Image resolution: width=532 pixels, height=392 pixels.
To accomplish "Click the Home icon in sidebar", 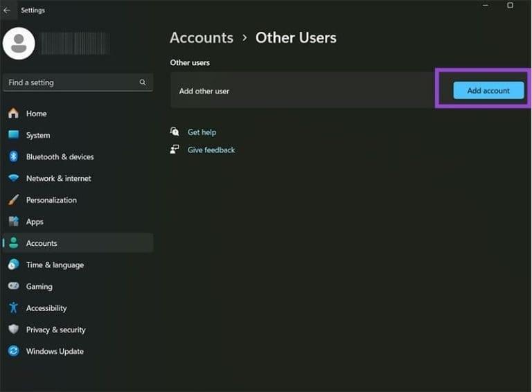I will click(13, 114).
